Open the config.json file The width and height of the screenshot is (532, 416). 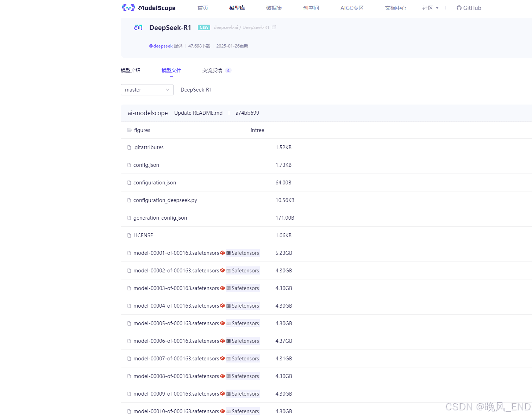point(146,165)
